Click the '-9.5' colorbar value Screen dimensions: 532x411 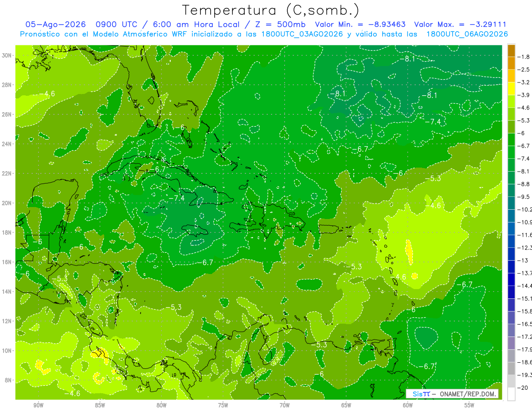tap(524, 197)
